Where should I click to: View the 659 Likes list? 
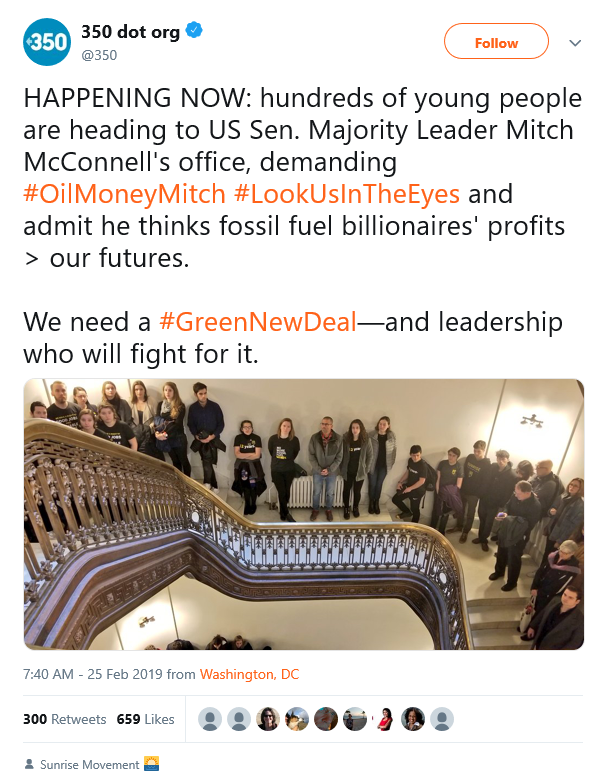[x=145, y=719]
